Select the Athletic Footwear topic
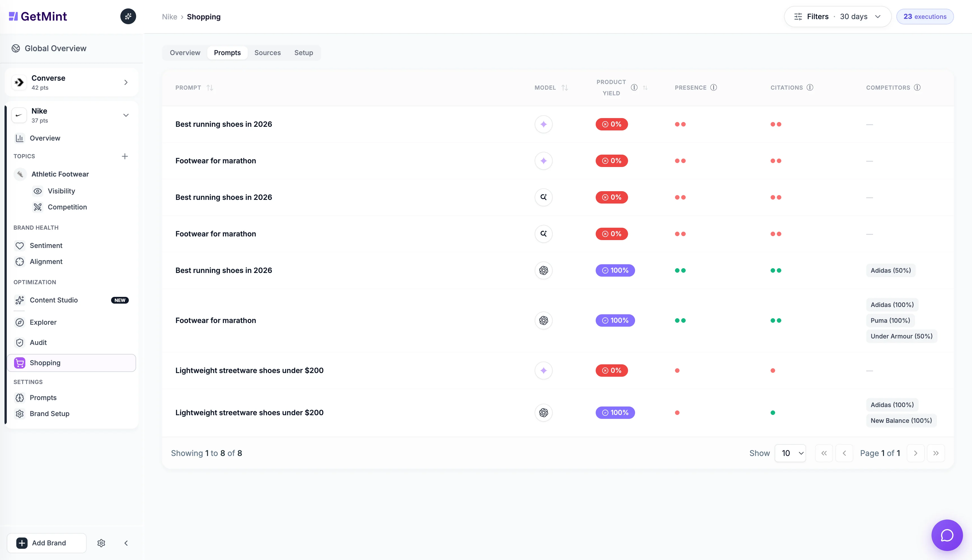972x560 pixels. click(60, 174)
